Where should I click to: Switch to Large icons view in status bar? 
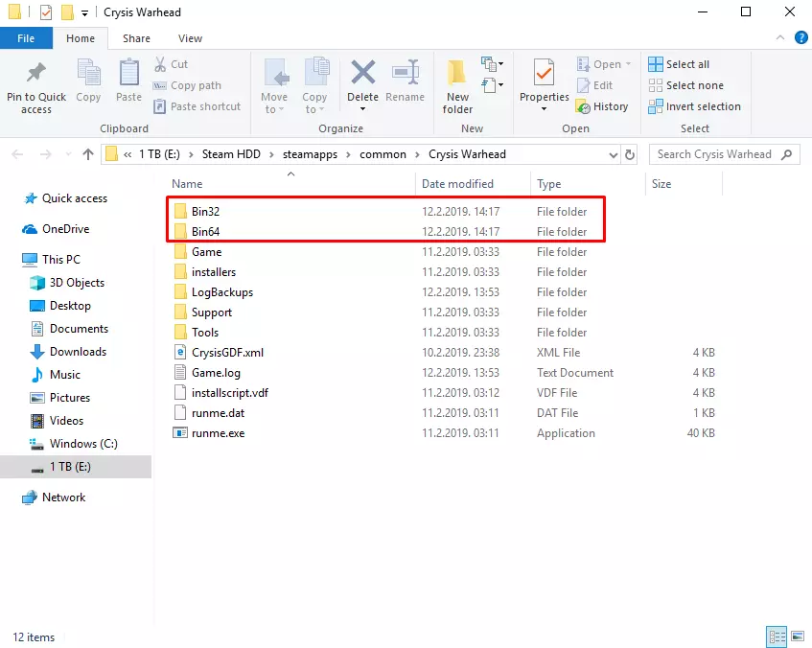click(798, 636)
